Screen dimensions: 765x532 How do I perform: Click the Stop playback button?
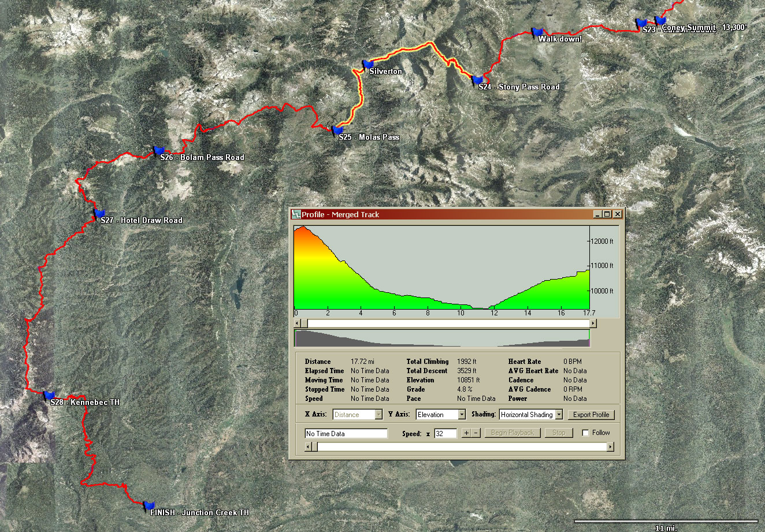[x=559, y=433]
